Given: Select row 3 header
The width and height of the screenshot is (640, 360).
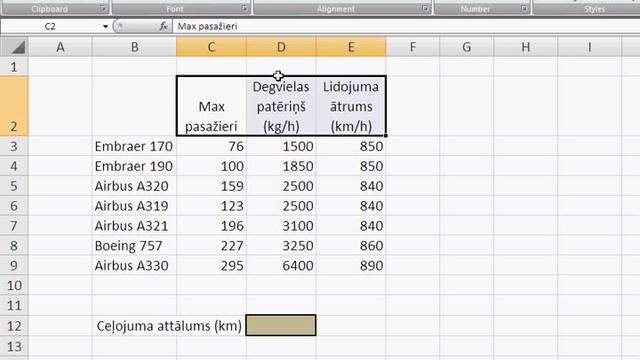Looking at the screenshot, I should coord(14,146).
